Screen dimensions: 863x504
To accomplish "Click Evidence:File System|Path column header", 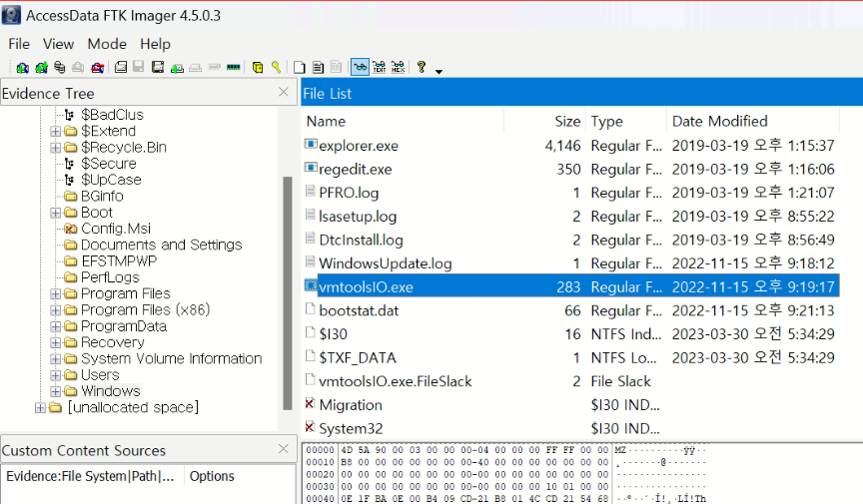I will click(92, 476).
